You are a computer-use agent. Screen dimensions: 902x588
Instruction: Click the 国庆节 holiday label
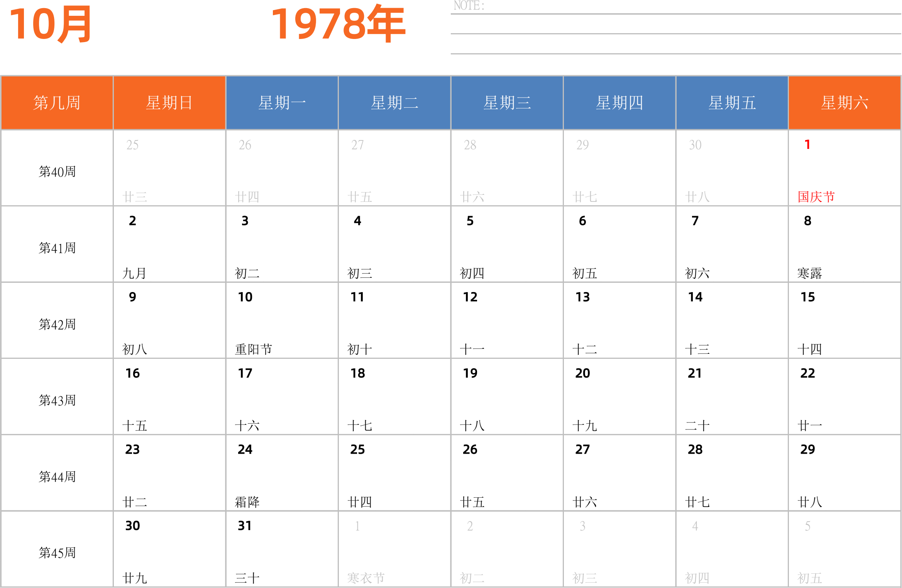(x=816, y=197)
